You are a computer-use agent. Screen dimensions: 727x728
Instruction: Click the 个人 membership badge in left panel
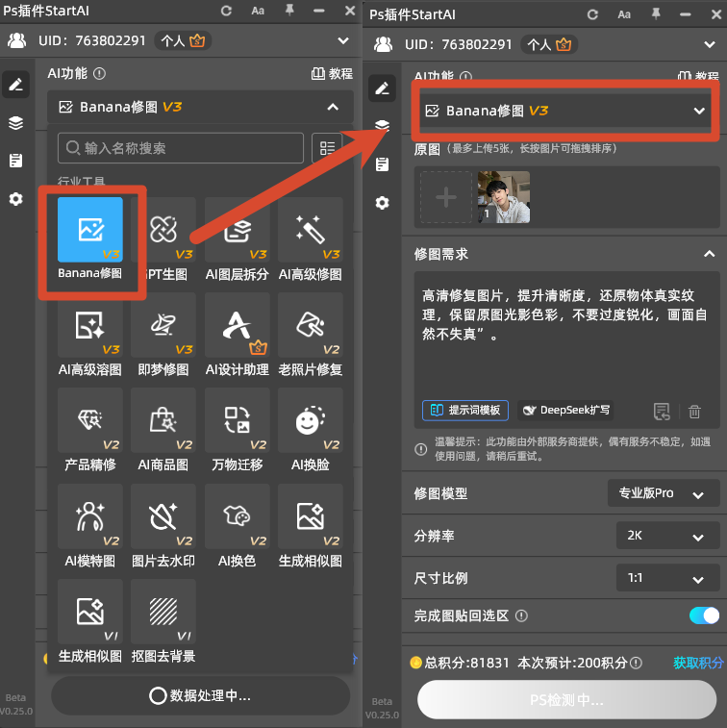tap(183, 40)
